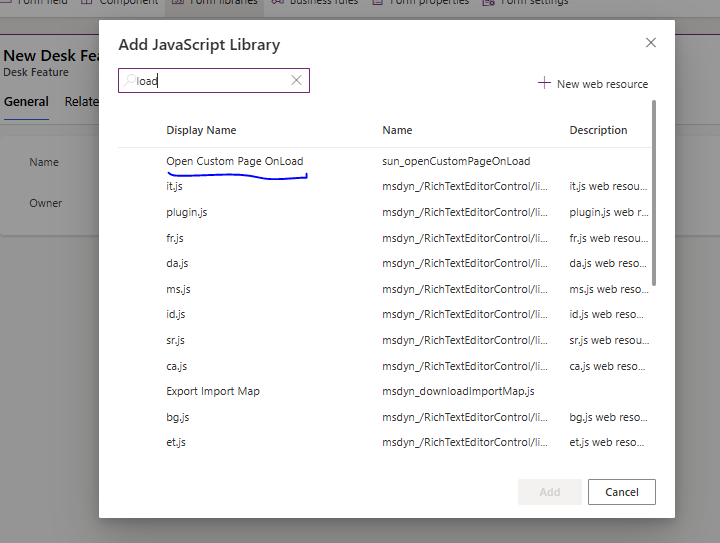This screenshot has width=720, height=543.
Task: Click 'ca.js web reso...' description cell
Action: click(607, 366)
